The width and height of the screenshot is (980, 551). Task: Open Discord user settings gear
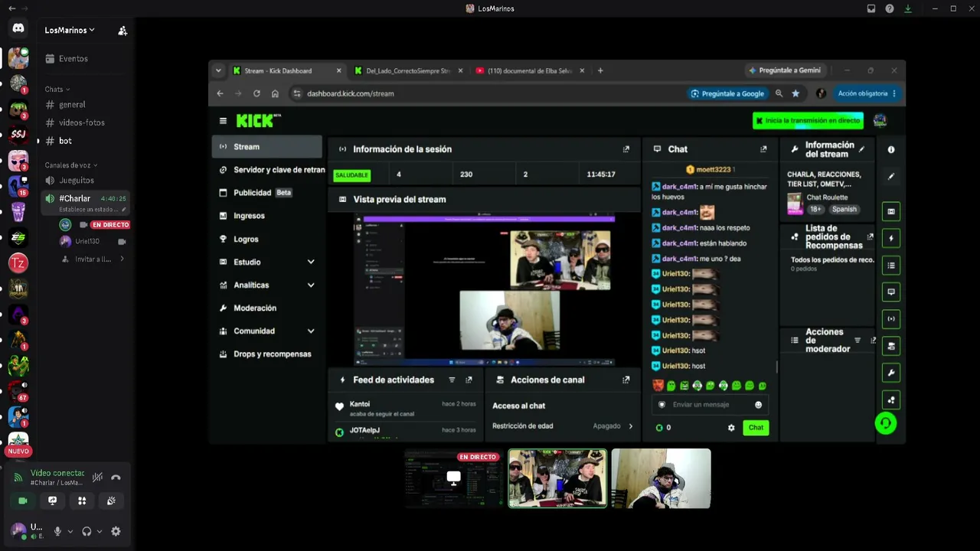pyautogui.click(x=116, y=531)
